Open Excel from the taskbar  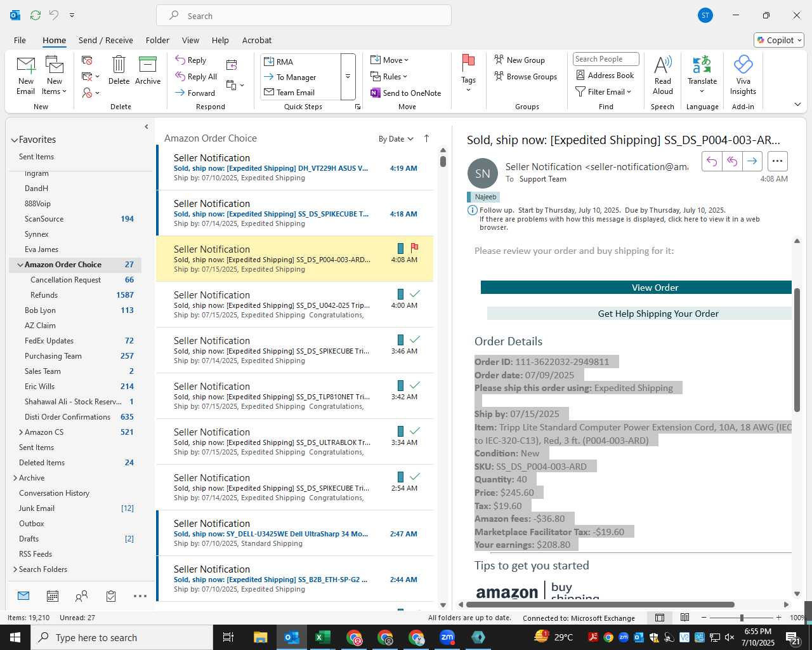322,637
